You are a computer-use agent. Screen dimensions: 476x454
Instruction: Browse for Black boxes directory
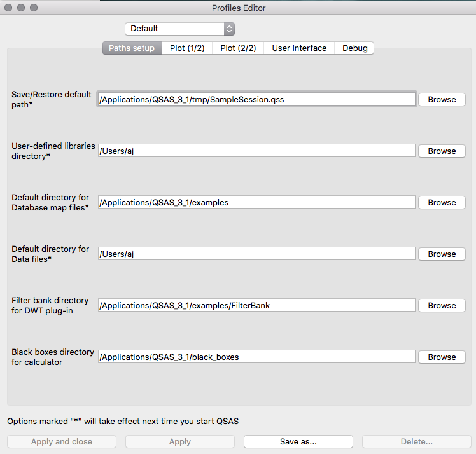click(442, 357)
